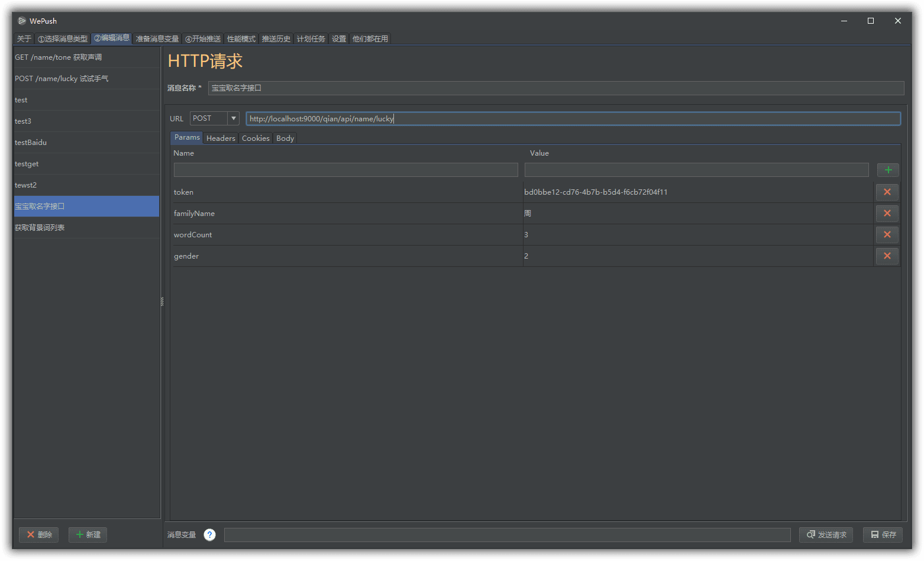Select the 'test' message in list

[86, 100]
